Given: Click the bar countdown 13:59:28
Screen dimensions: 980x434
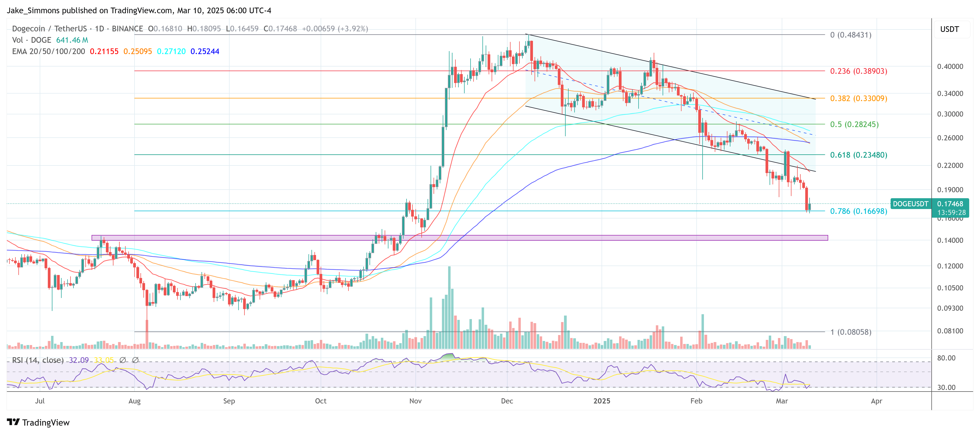Looking at the screenshot, I should tap(951, 213).
